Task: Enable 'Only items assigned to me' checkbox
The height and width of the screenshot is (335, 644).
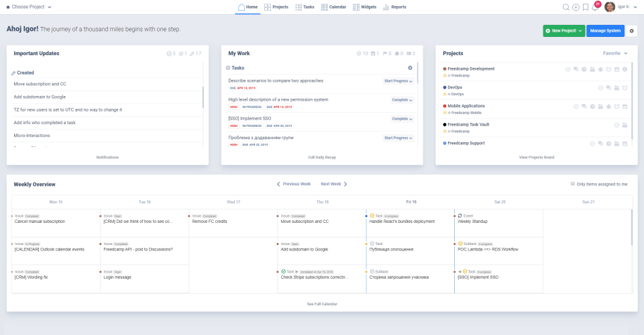Action: click(572, 183)
